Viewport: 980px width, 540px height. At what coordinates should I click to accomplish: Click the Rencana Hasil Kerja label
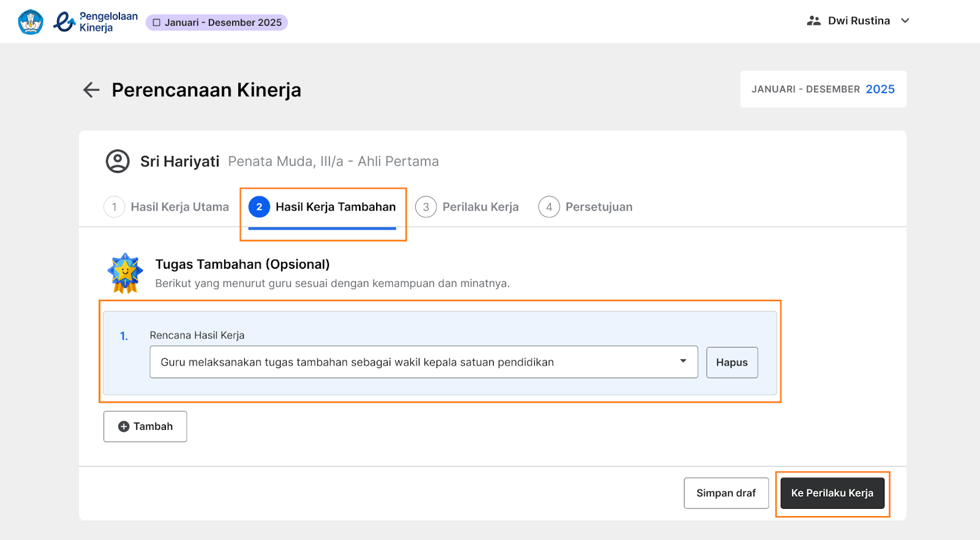[x=197, y=336]
